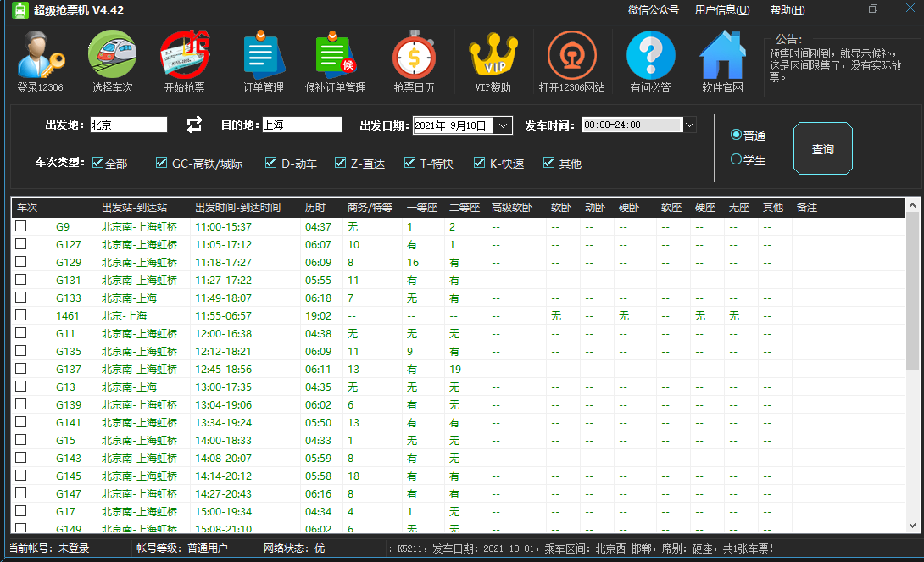Click in the 目的地 destination input field
The image size is (924, 562).
(x=301, y=125)
